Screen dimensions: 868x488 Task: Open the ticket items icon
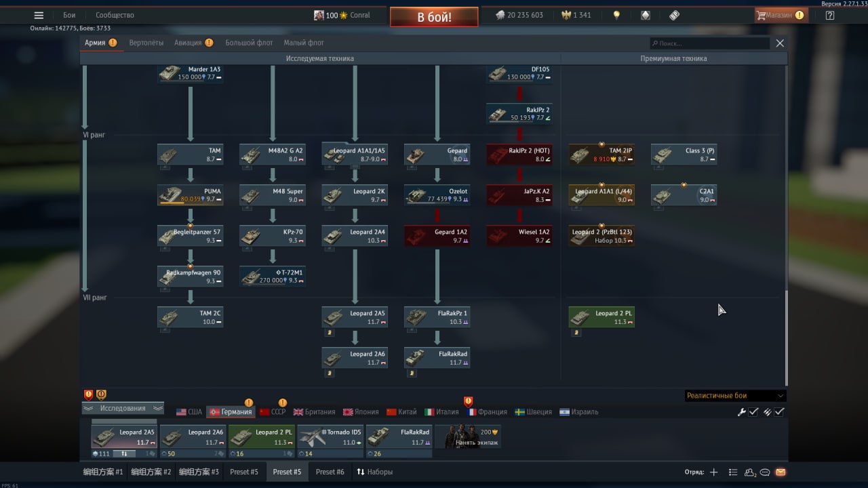pos(674,15)
